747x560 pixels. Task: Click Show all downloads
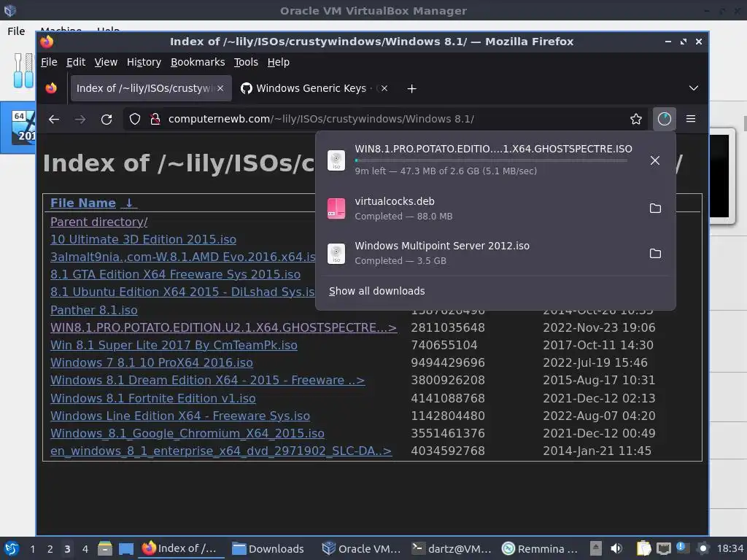(x=376, y=291)
